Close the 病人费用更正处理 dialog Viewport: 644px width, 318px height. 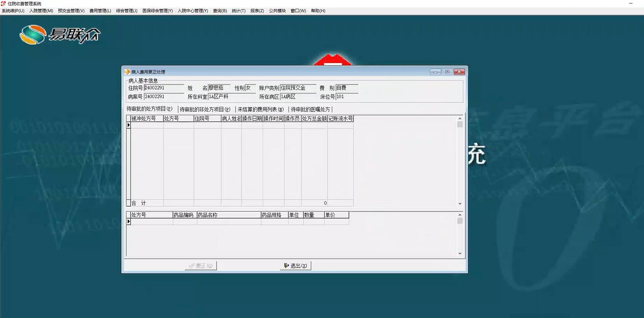[x=459, y=72]
